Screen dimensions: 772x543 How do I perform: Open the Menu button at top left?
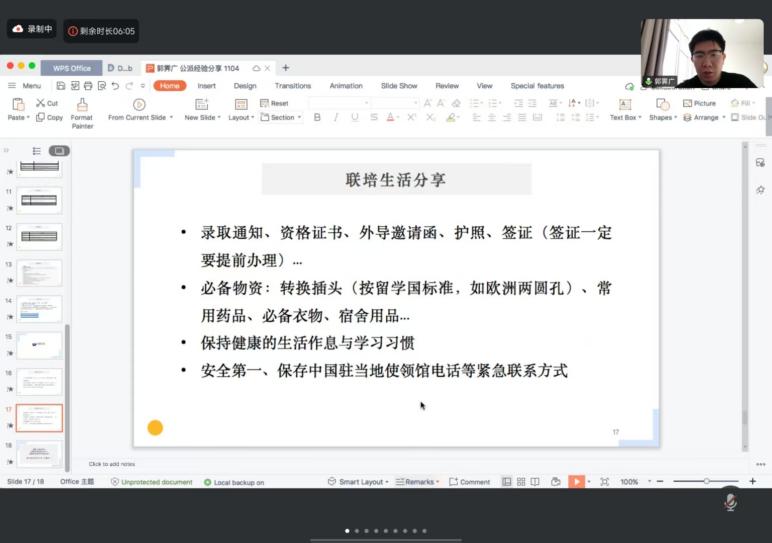[25, 86]
